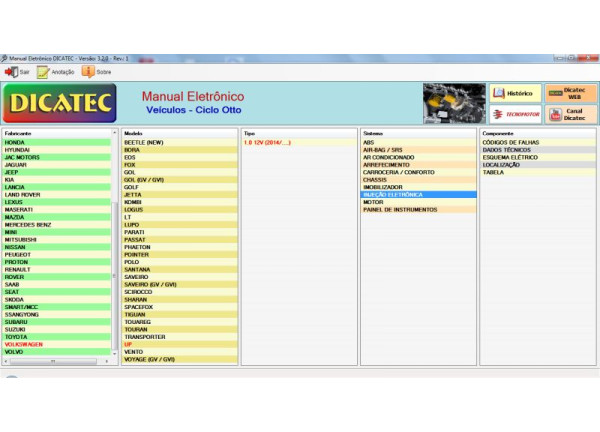Click the Fabricante list scroll-up arrow

[x=115, y=132]
